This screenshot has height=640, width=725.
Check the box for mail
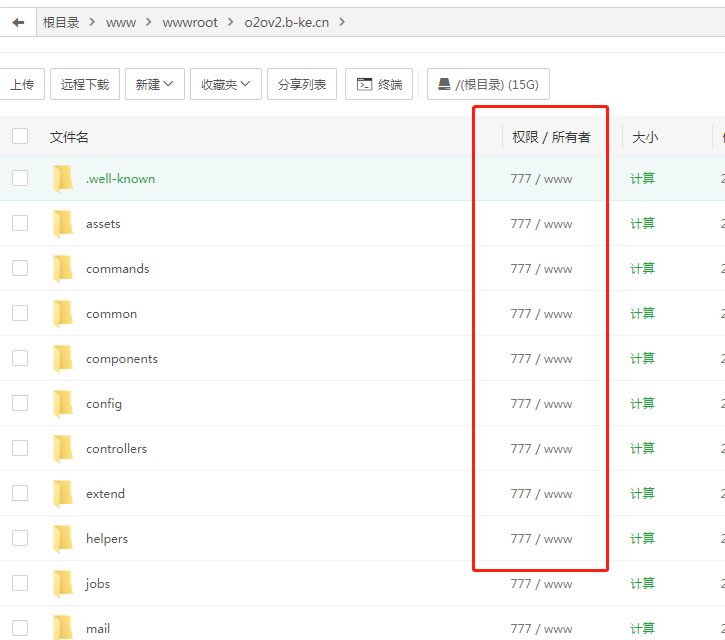[20, 628]
